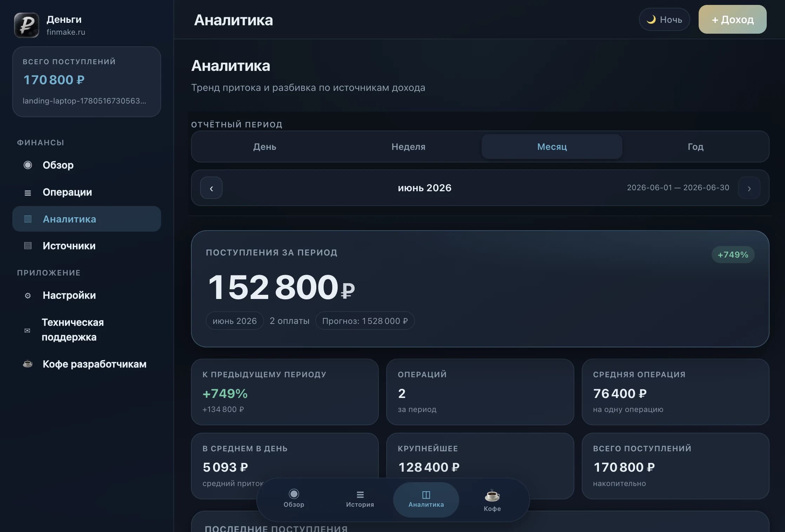Image resolution: width=785 pixels, height=532 pixels.
Task: Click the moon icon in Ночь button
Action: point(651,19)
